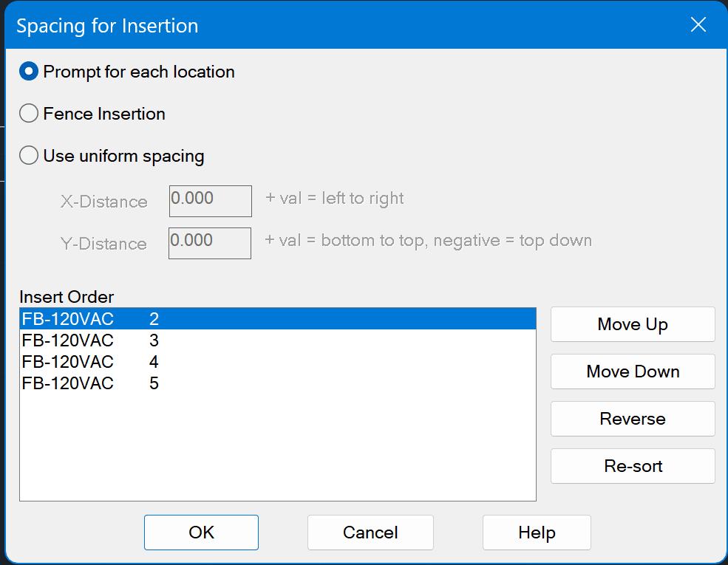728x565 pixels.
Task: Click the Y-Distance input field
Action: (x=210, y=243)
